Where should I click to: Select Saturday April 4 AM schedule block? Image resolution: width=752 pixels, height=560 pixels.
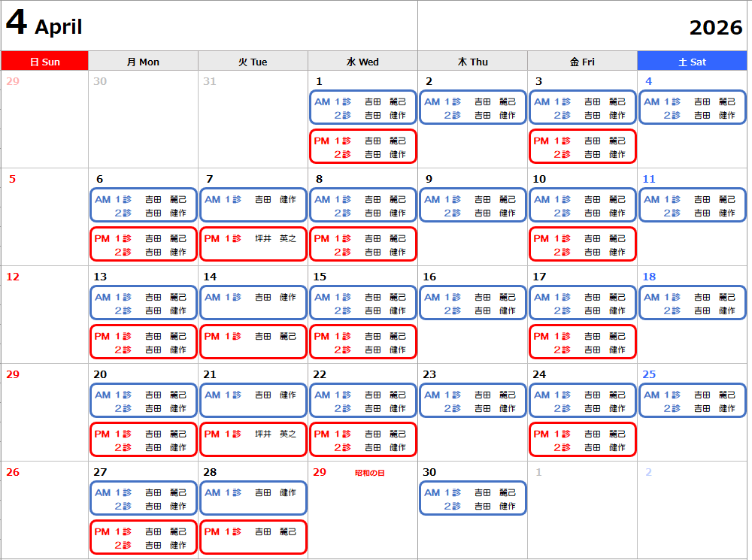pyautogui.click(x=692, y=107)
